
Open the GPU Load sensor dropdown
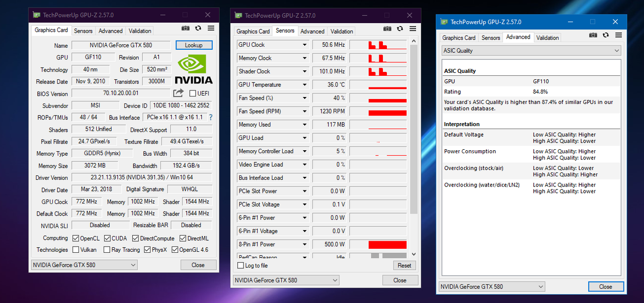point(304,138)
